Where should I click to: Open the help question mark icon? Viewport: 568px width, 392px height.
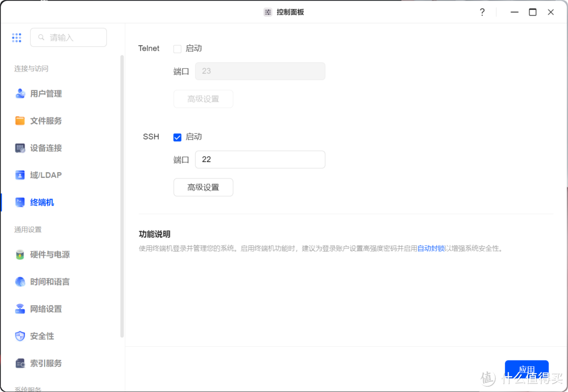(x=482, y=12)
